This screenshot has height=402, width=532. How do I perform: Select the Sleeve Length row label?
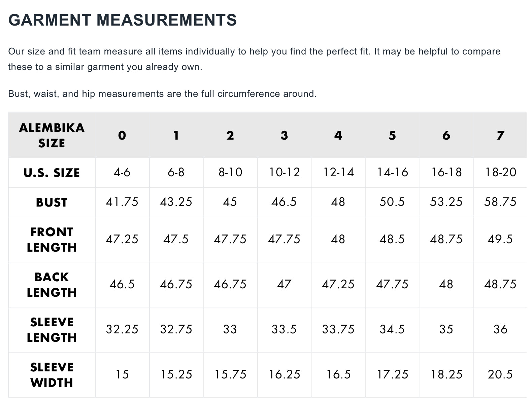[52, 330]
